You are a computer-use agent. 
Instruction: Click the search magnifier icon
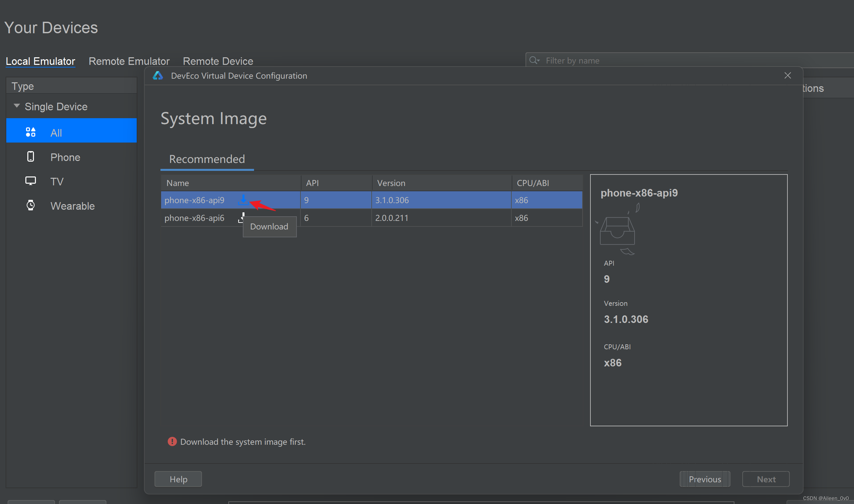point(534,61)
